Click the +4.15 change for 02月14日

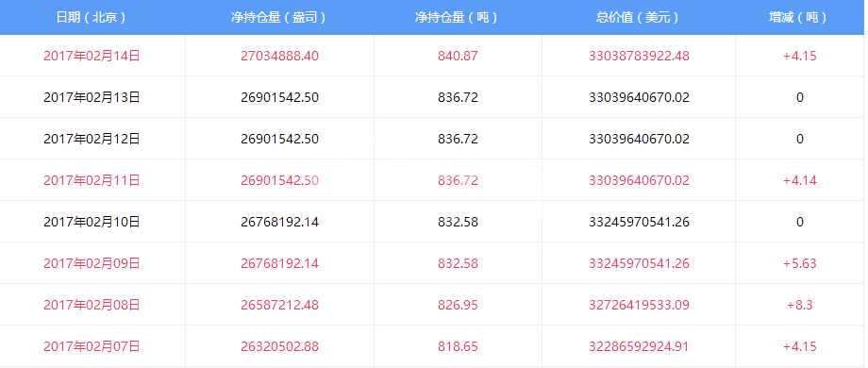click(800, 56)
